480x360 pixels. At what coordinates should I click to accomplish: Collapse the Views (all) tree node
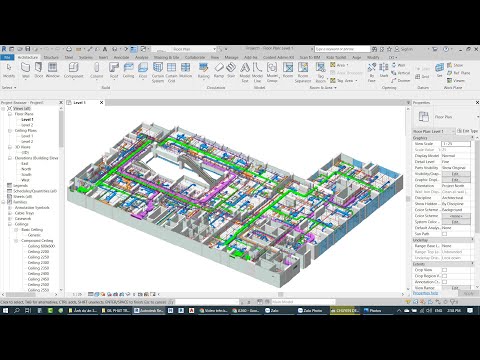(3, 109)
